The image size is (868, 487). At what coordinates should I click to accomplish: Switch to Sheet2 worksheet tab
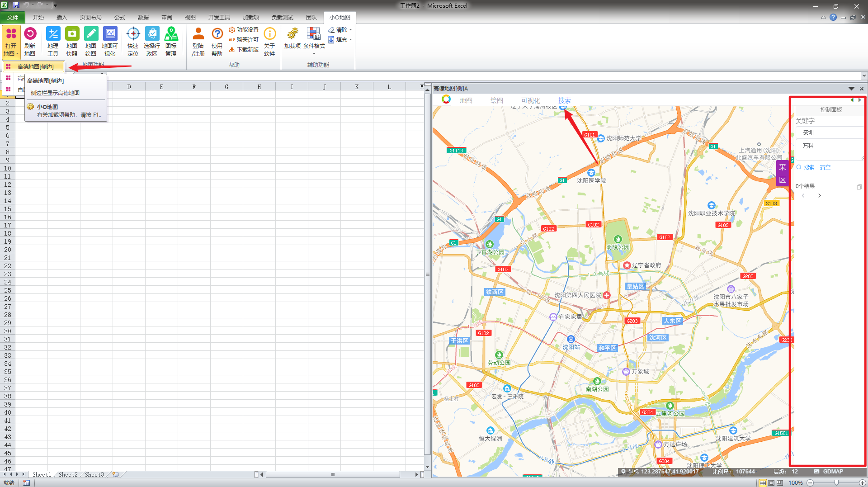tap(68, 474)
